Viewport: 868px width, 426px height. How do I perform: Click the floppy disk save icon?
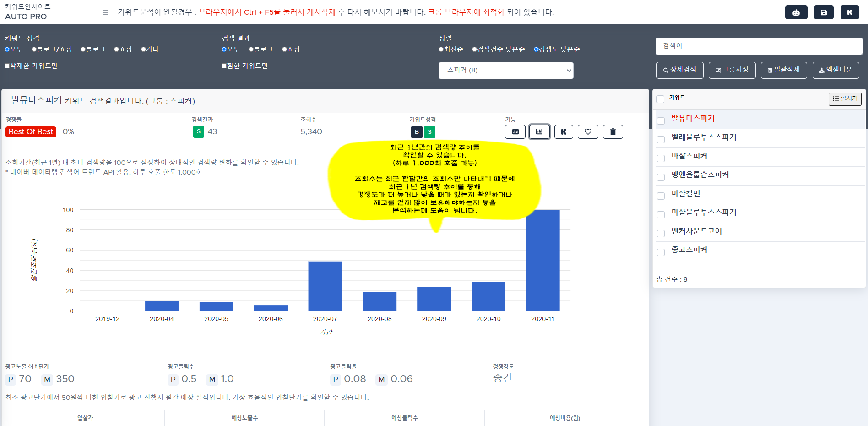coord(823,12)
